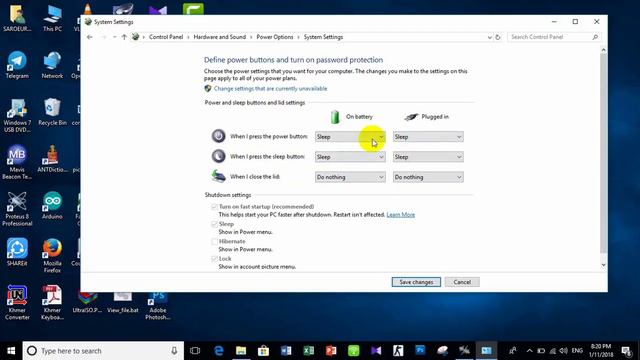Click the Cortana microphone icon
Image resolution: width=640 pixels, height=360 pixels.
pos(174,351)
